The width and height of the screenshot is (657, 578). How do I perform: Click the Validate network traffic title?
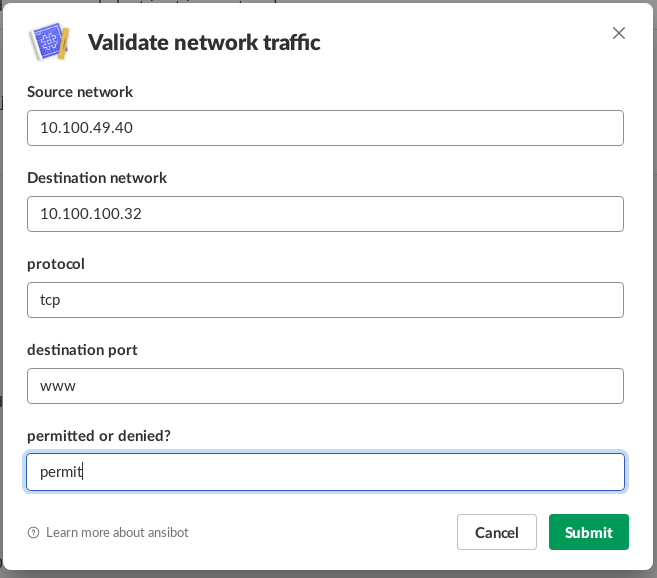pyautogui.click(x=204, y=42)
